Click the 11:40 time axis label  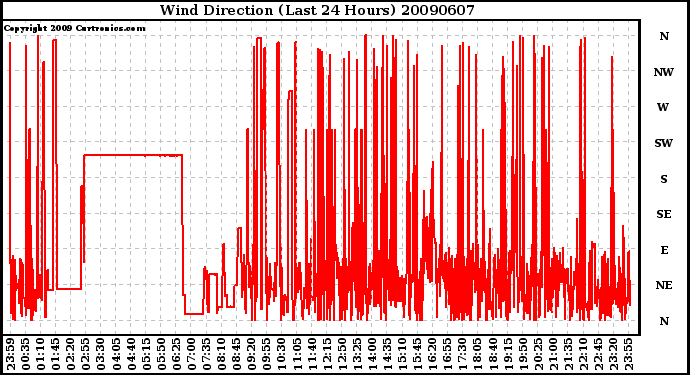[x=312, y=354]
